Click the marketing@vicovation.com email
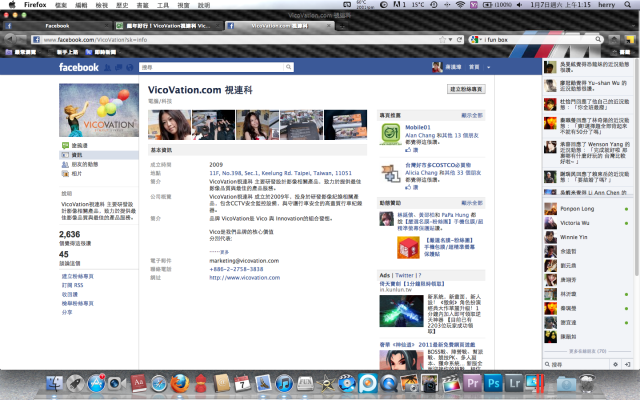Viewport: 640px width, 400px height. 244,260
